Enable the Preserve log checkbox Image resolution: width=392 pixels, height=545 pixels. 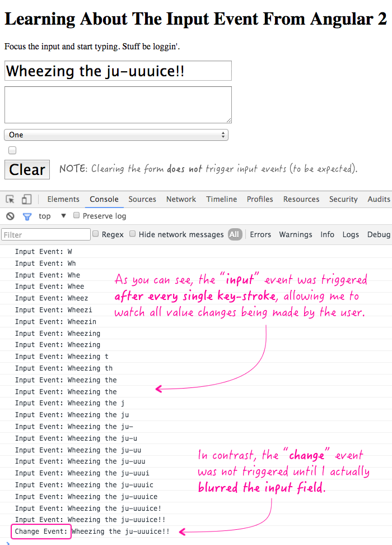coord(77,216)
